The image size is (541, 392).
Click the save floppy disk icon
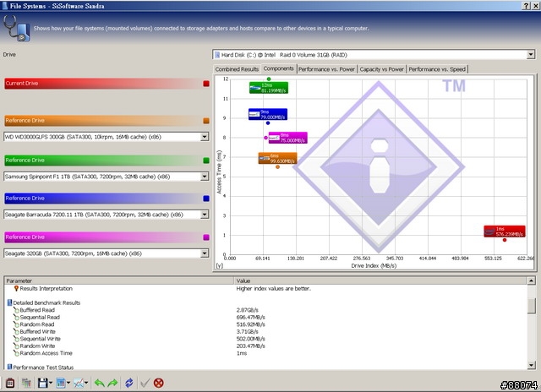pos(42,383)
